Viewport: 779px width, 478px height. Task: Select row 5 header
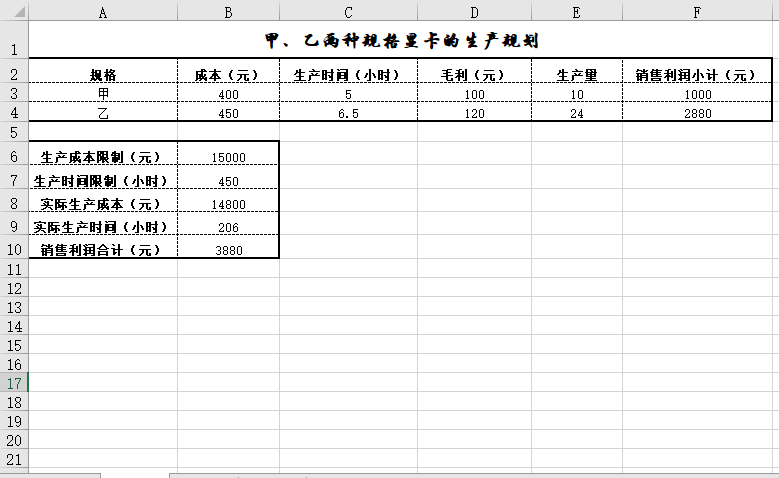[14, 132]
